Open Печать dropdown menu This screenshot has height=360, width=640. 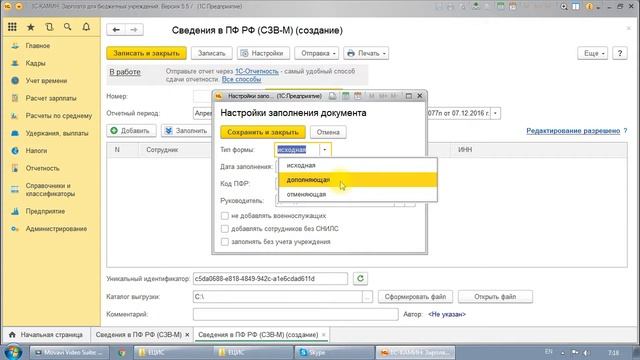coord(366,53)
